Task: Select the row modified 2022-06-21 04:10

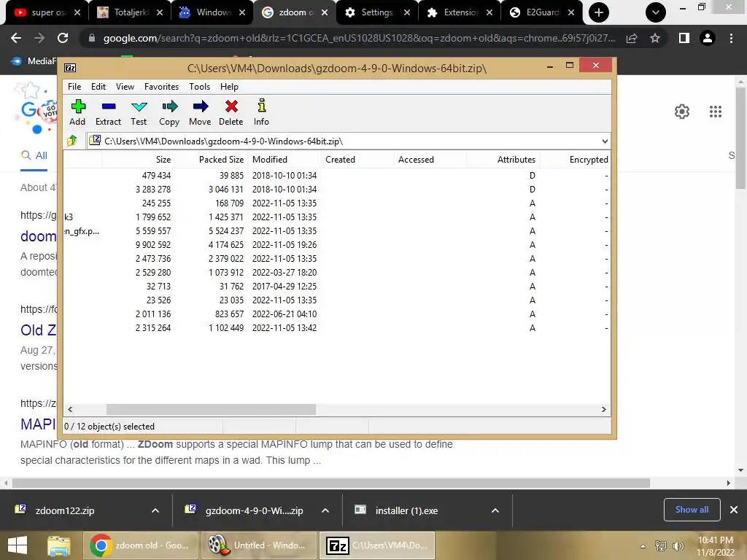Action: [337, 314]
